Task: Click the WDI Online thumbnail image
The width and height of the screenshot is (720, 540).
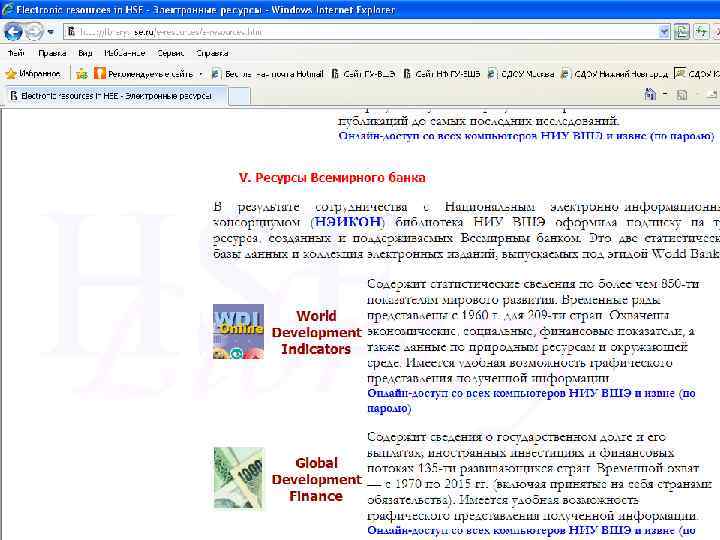Action: pos(238,332)
